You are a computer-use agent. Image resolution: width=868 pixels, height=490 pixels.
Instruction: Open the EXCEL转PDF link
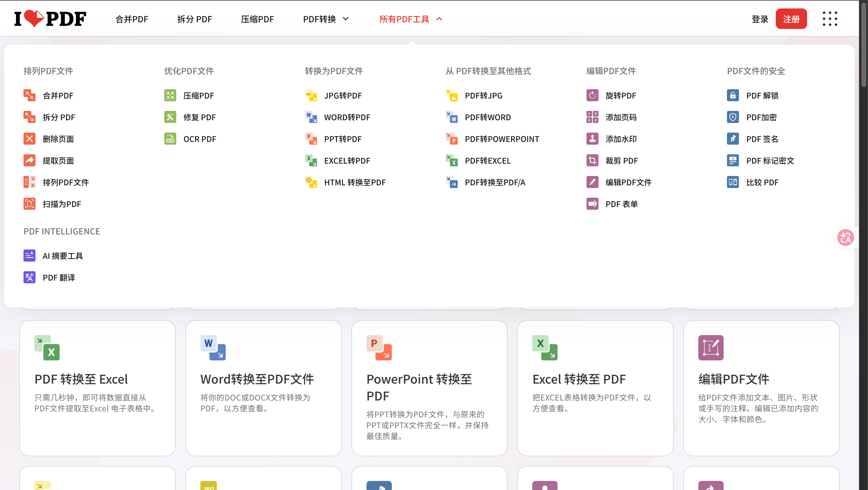click(x=347, y=160)
